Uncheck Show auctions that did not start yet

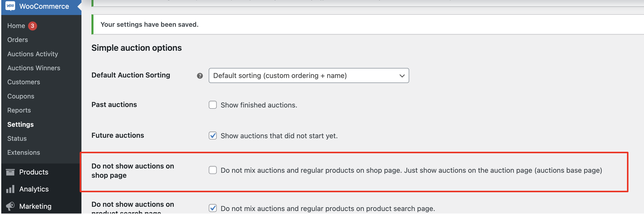[x=213, y=135]
